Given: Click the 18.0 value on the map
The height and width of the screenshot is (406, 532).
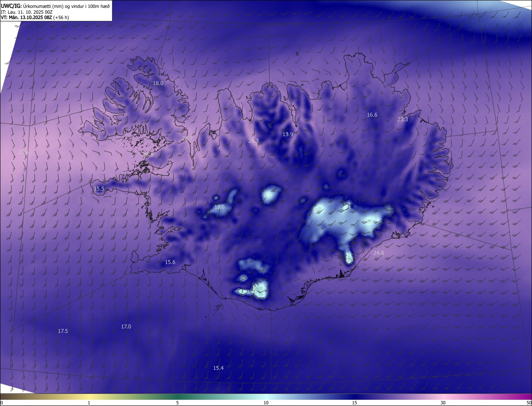Looking at the screenshot, I should (158, 83).
